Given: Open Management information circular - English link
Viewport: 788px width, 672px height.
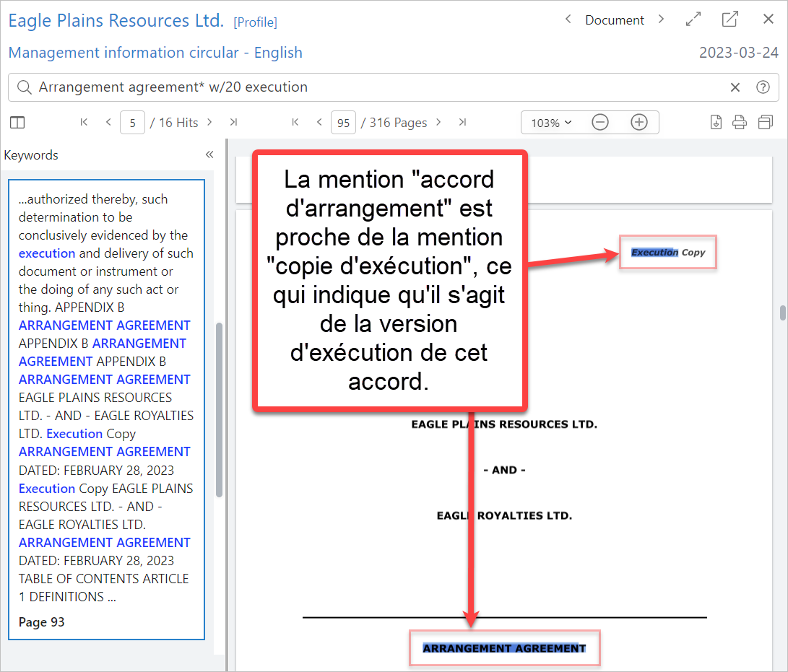Looking at the screenshot, I should [x=155, y=52].
